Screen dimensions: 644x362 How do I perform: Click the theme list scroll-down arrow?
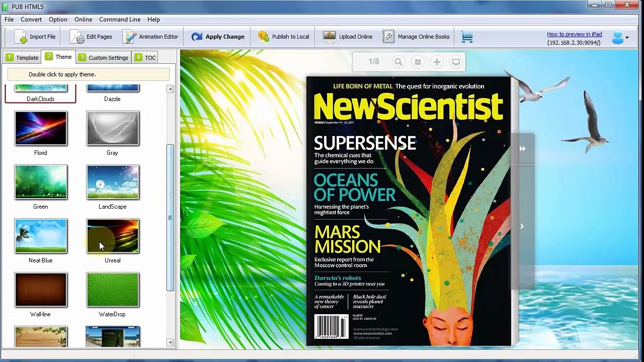(x=170, y=342)
